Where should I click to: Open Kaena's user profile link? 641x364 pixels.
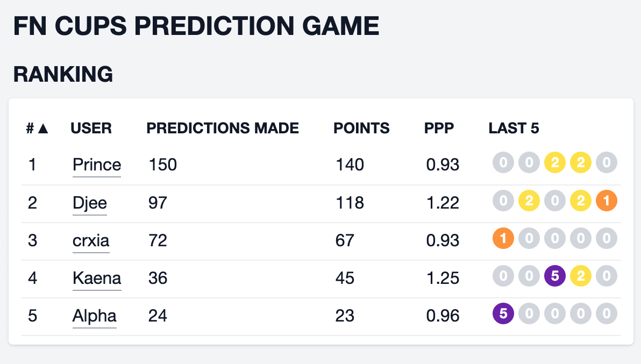pos(97,277)
